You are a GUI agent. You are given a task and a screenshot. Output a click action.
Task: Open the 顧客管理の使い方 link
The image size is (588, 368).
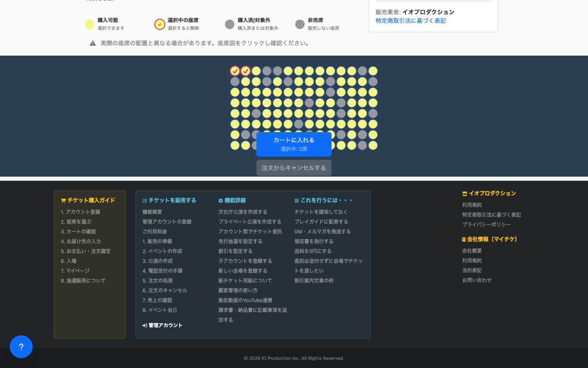pos(238,290)
